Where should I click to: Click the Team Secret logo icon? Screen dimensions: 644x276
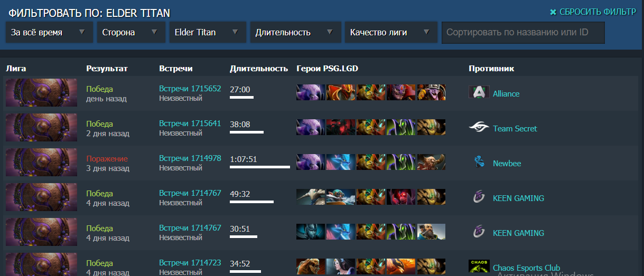tap(479, 128)
